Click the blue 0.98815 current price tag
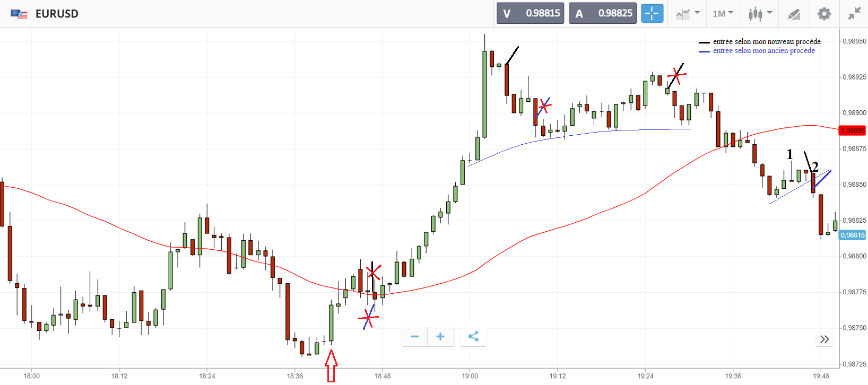 pyautogui.click(x=852, y=235)
